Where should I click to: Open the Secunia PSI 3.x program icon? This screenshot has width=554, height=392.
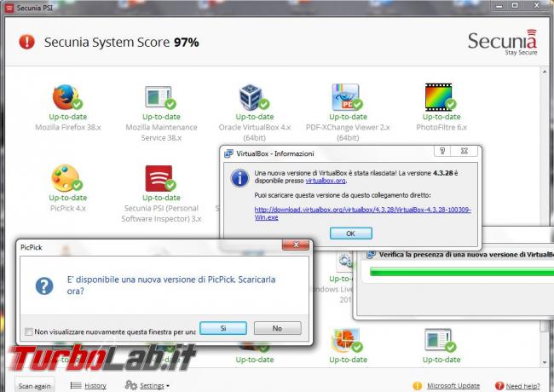click(160, 178)
